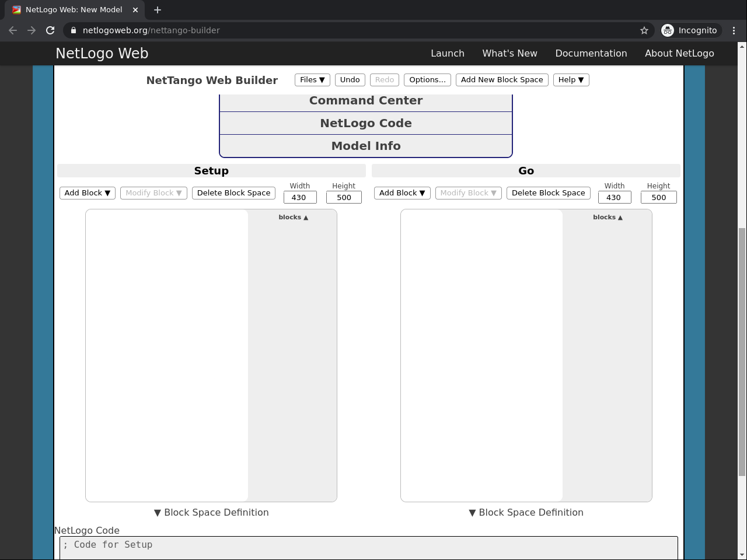
Task: Open Add Block dropdown in Setup space
Action: 88,193
